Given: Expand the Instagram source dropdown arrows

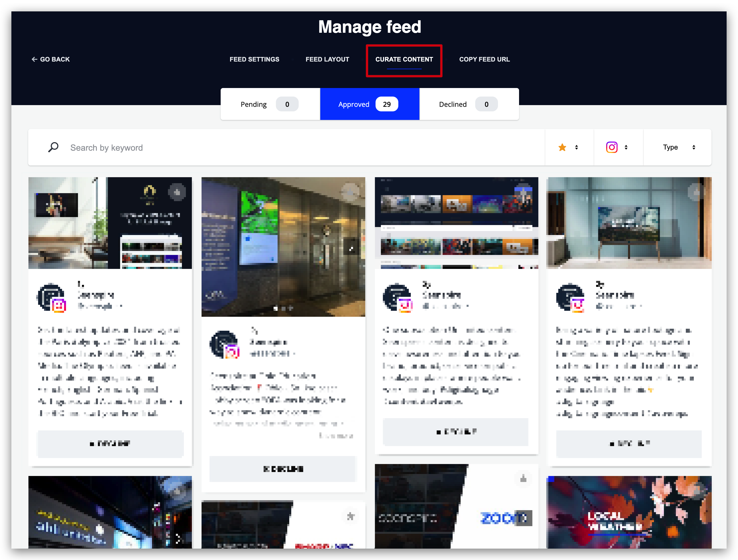Looking at the screenshot, I should (626, 147).
